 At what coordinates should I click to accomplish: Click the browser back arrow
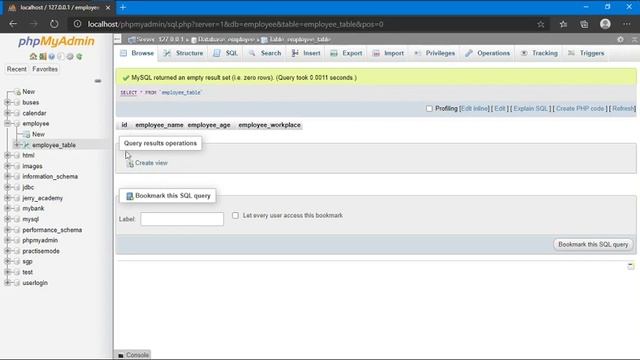coord(13,24)
